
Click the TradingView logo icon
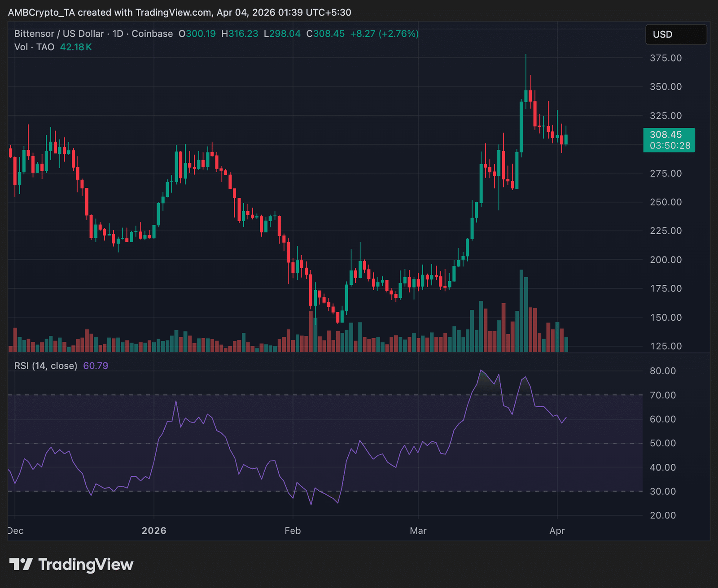click(x=21, y=564)
